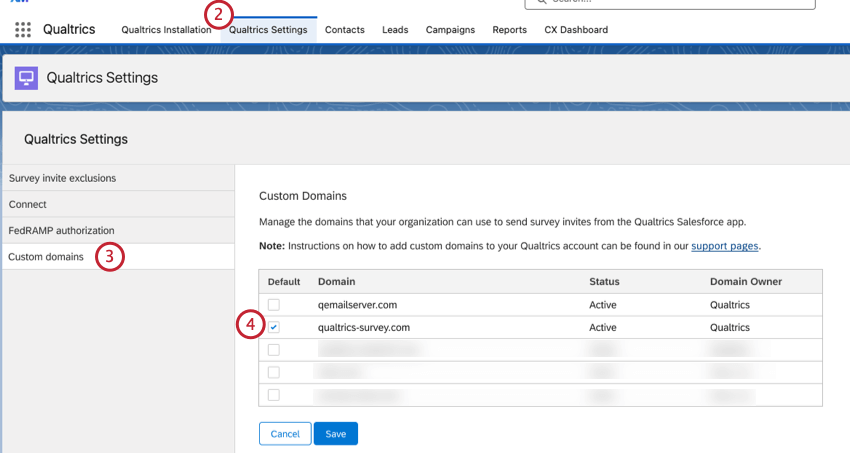Open the App Launcher grid icon
This screenshot has width=850, height=453.
(x=23, y=30)
